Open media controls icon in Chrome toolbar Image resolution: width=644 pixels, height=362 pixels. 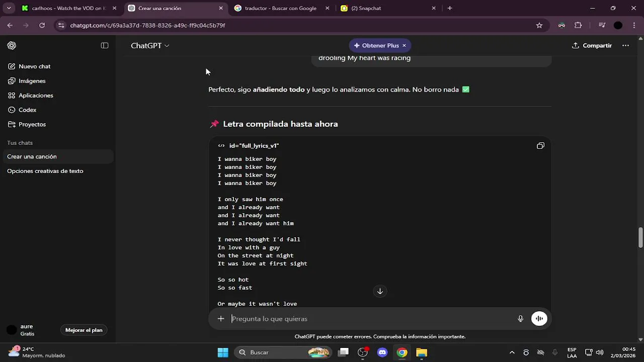[602, 25]
